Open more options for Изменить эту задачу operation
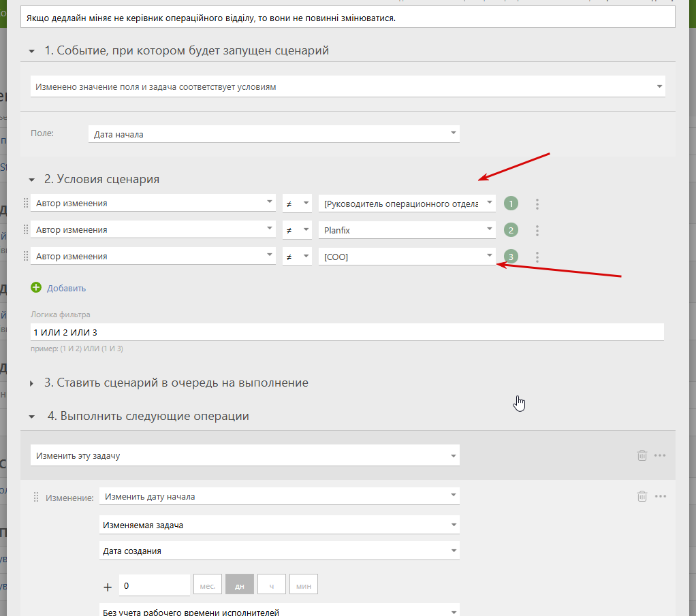This screenshot has height=616, width=696. [660, 455]
